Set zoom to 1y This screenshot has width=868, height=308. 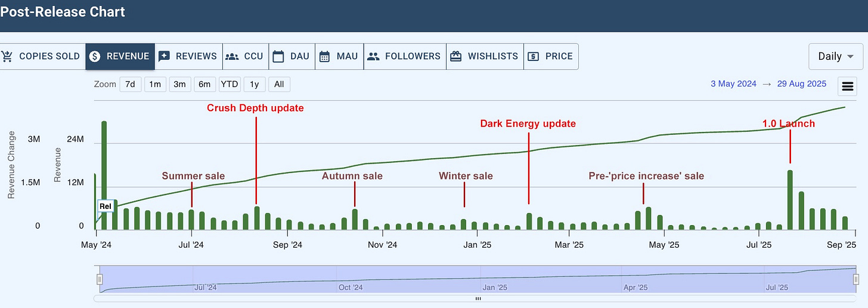point(255,84)
